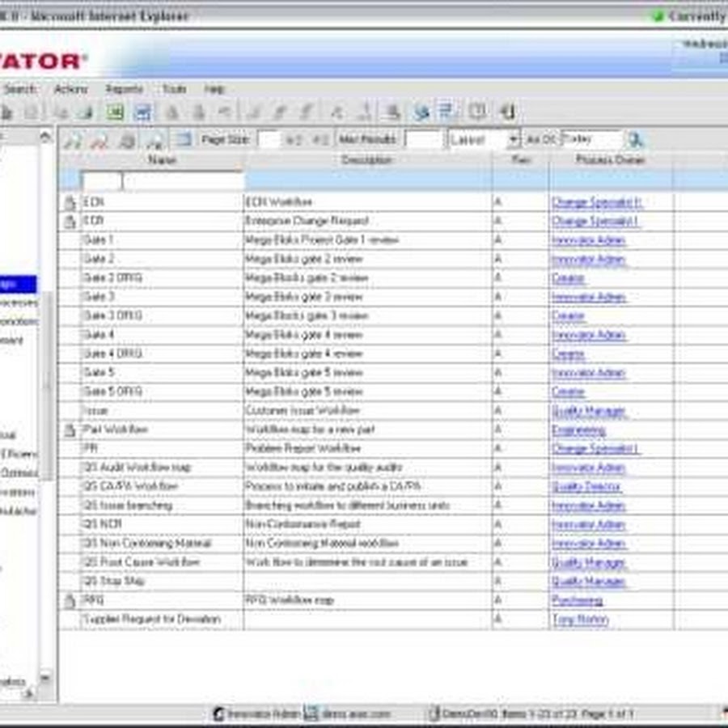Click the globe icon in main toolbar
Image resolution: width=728 pixels, height=728 pixels.
pos(421,112)
